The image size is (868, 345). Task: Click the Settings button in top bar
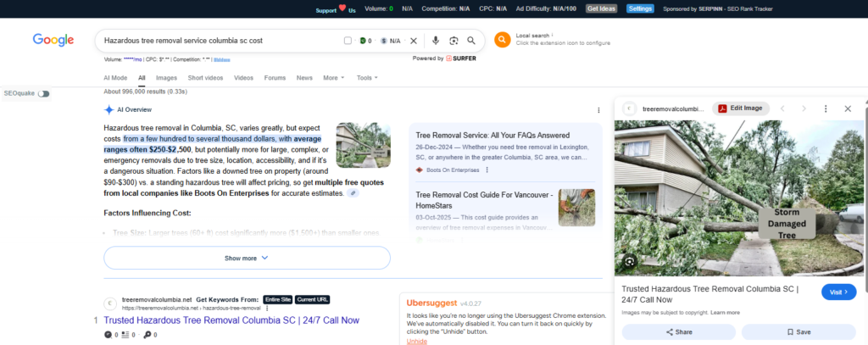coord(640,8)
